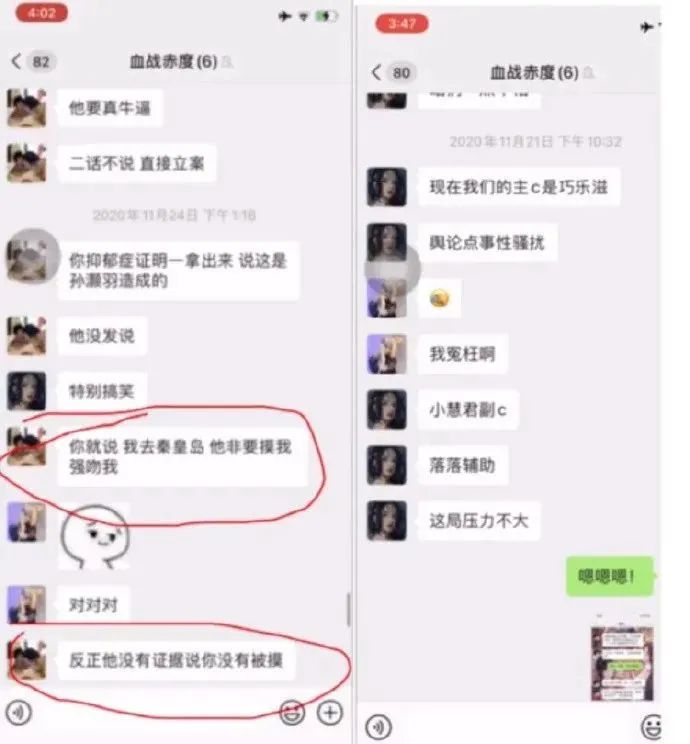Tap voice input icon in left chat
This screenshot has width=690, height=744.
tap(19, 712)
